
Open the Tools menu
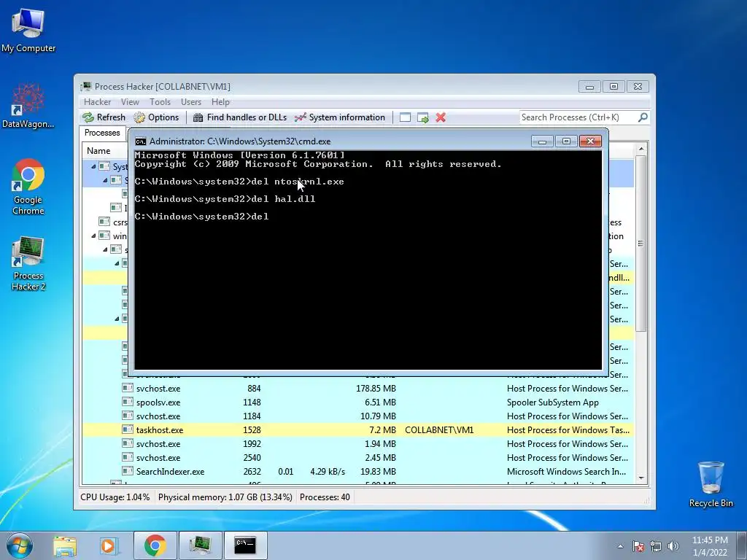point(160,102)
